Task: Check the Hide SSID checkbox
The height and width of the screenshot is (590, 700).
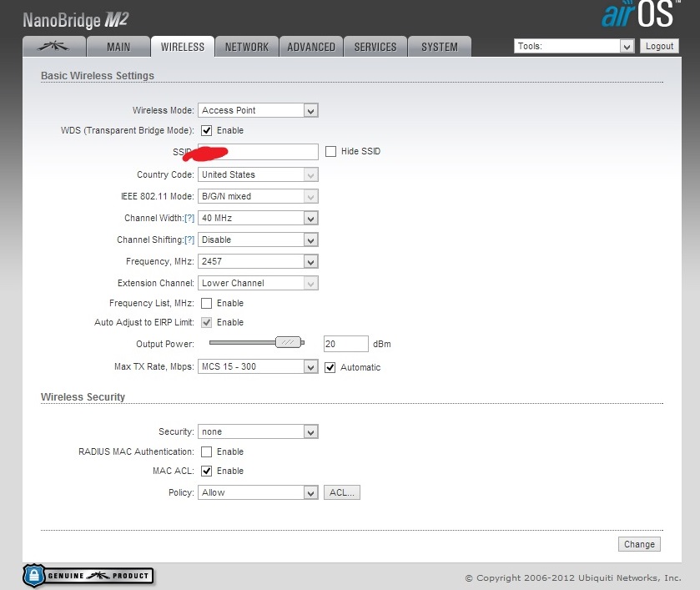Action: pos(330,151)
